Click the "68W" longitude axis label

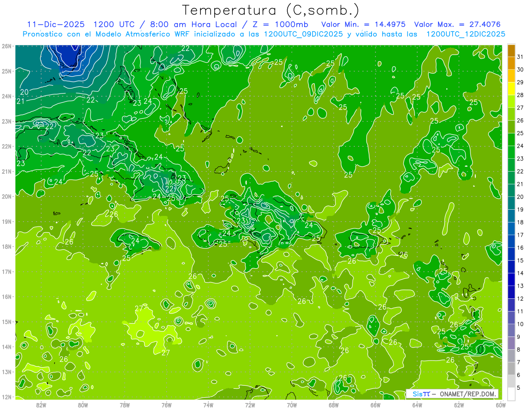[x=334, y=405]
